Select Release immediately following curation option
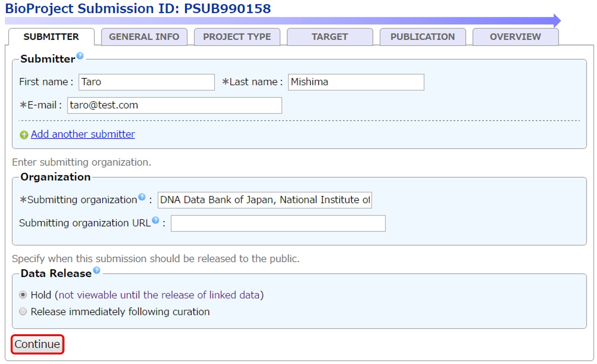Image resolution: width=597 pixels, height=364 pixels. click(x=23, y=312)
